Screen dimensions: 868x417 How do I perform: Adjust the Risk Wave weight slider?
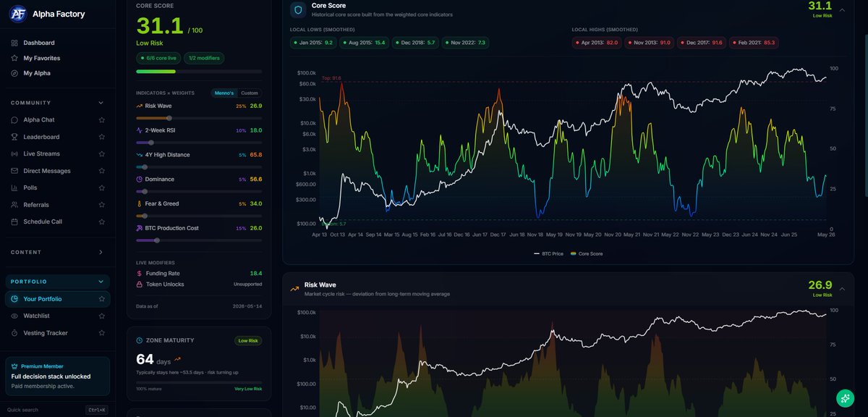[x=199, y=118]
